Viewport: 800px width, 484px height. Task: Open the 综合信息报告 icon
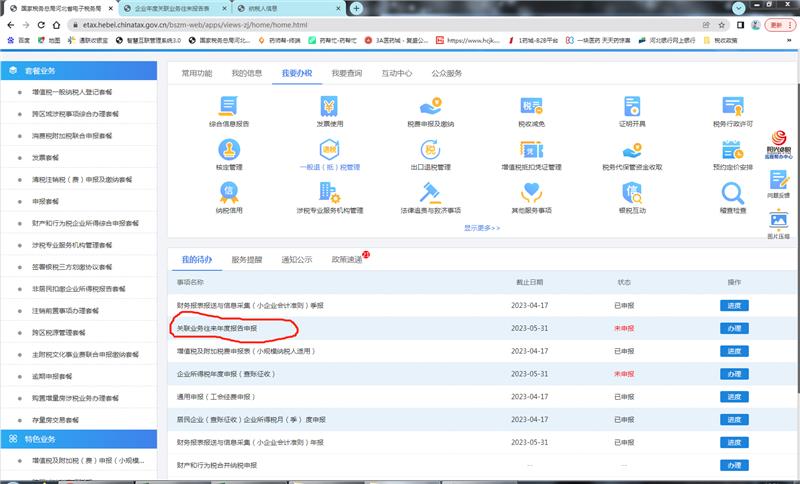pyautogui.click(x=229, y=106)
